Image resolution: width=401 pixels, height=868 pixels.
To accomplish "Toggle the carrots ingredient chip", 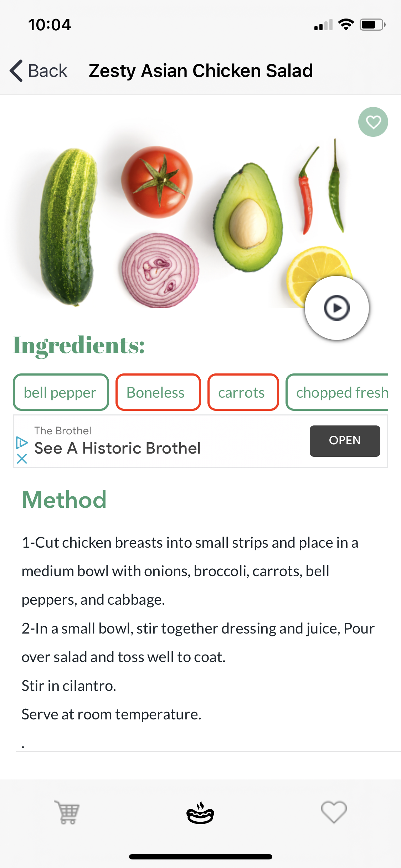I will (243, 392).
